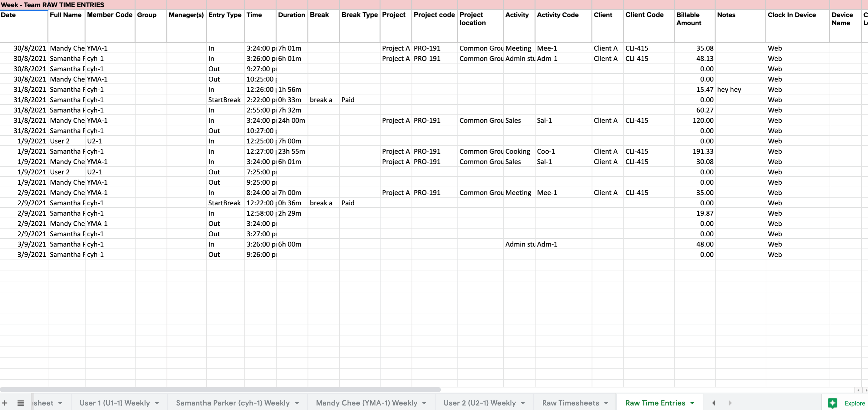Switch to Raw Timesheets tab
This screenshot has height=410, width=868.
point(570,403)
